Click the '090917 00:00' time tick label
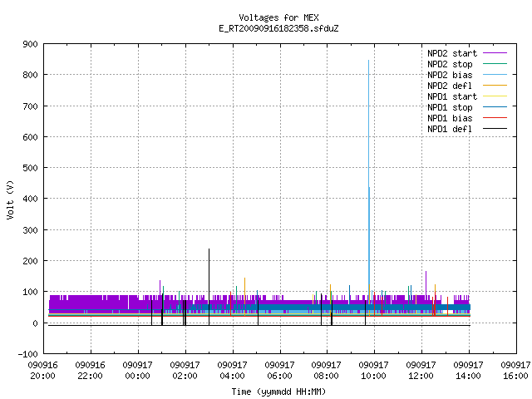 click(x=137, y=371)
